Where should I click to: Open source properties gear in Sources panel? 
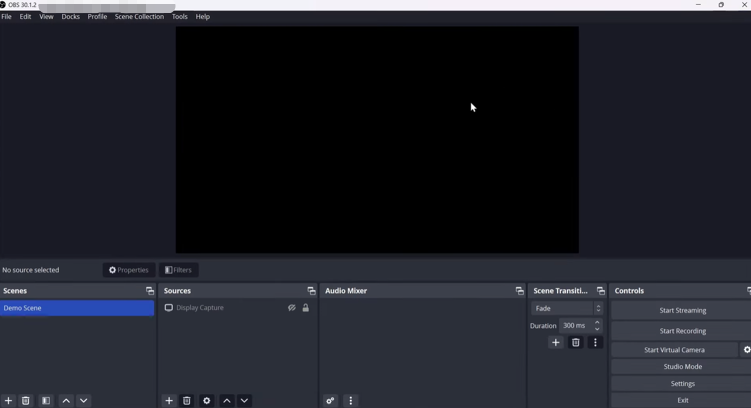(x=206, y=400)
